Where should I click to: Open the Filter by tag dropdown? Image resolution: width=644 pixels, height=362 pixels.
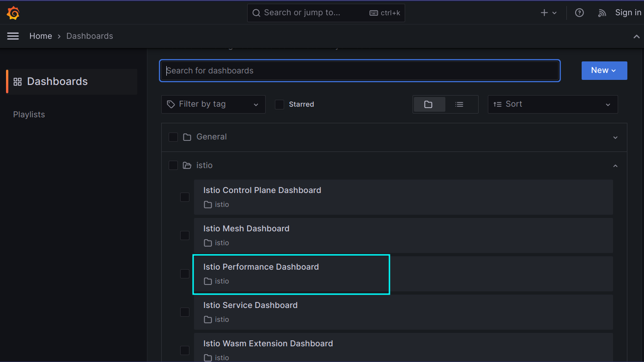[x=213, y=104]
